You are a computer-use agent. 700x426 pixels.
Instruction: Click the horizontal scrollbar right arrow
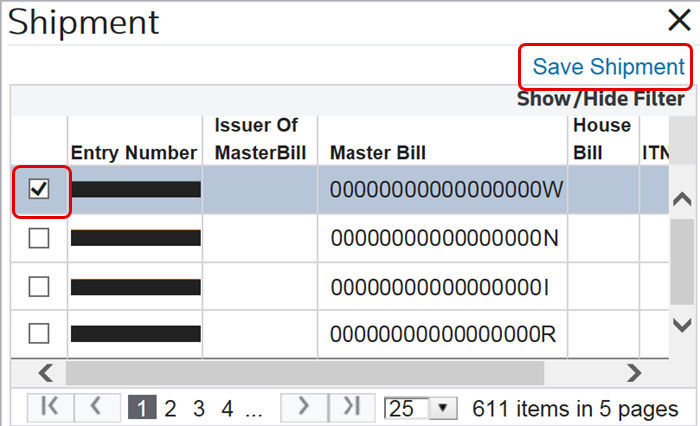[x=633, y=372]
